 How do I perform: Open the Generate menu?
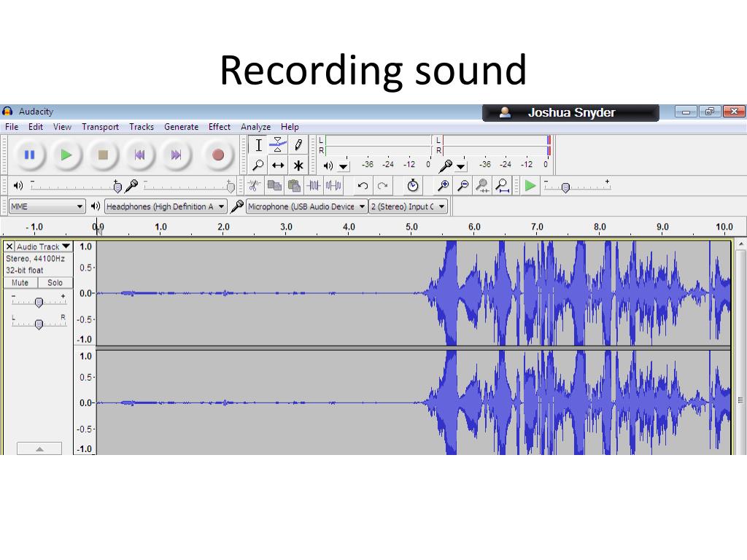181,127
